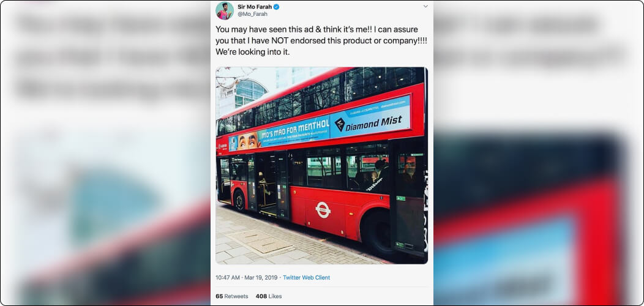Click the blue verified badge

click(x=277, y=7)
